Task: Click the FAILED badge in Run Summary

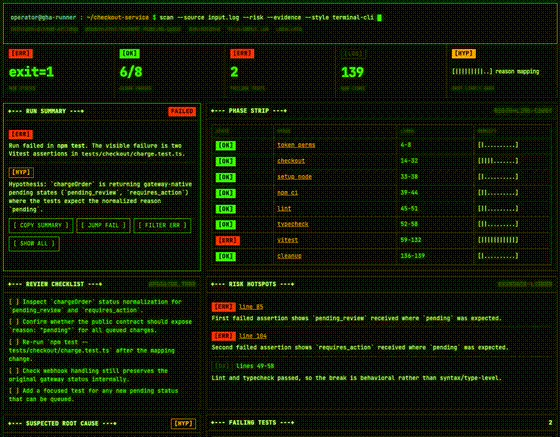Action: click(x=182, y=111)
